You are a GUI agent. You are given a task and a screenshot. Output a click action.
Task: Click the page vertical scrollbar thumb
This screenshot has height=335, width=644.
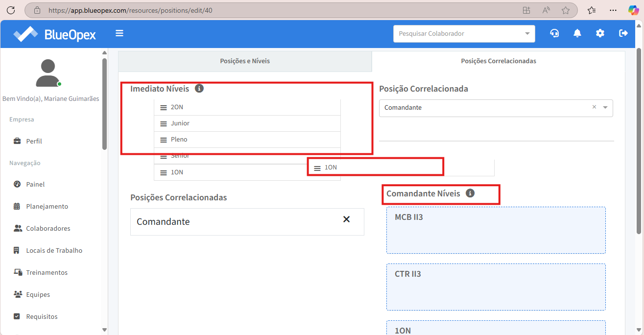tap(639, 140)
